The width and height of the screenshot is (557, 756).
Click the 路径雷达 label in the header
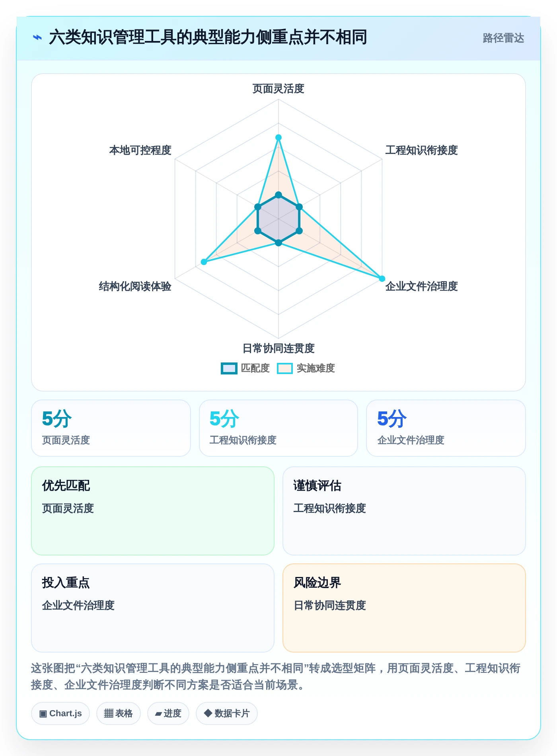coord(503,38)
